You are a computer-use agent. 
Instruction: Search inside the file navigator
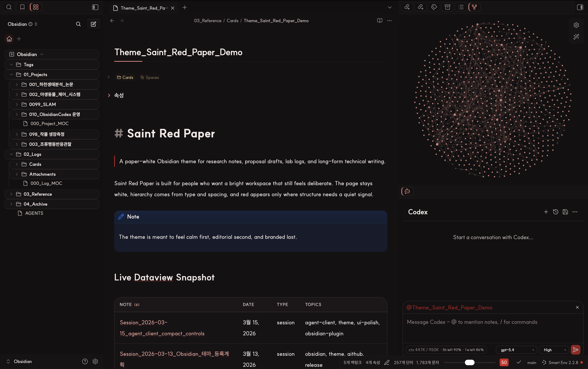(x=78, y=24)
